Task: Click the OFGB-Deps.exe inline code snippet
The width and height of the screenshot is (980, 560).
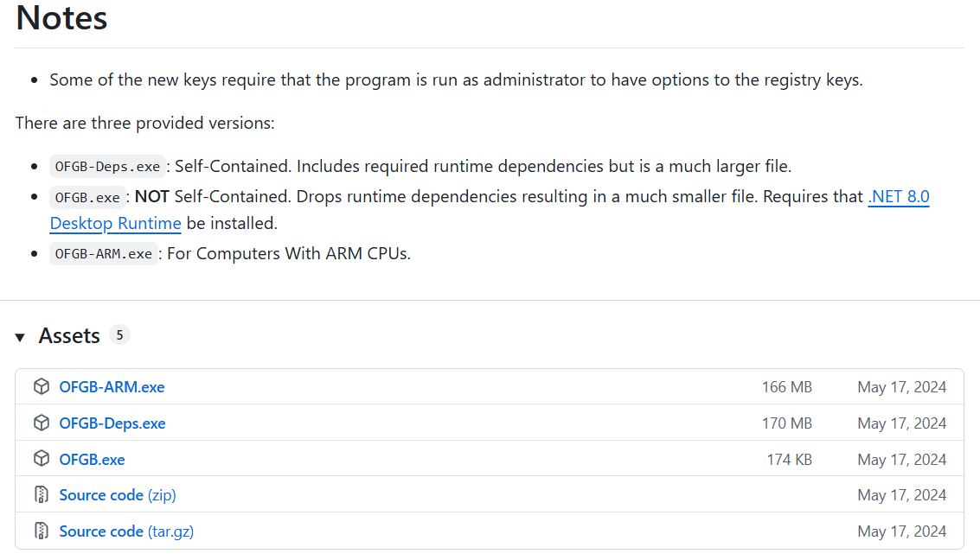Action: (x=107, y=165)
